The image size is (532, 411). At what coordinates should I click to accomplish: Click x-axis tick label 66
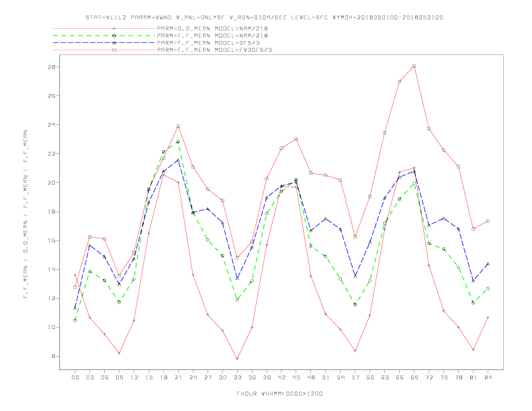[400, 377]
